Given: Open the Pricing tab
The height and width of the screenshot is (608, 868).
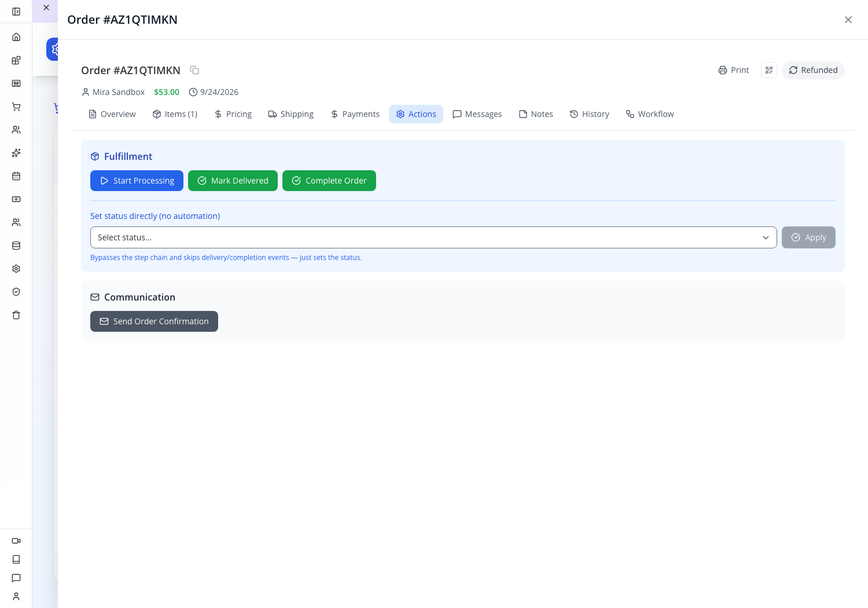Looking at the screenshot, I should click(x=233, y=114).
